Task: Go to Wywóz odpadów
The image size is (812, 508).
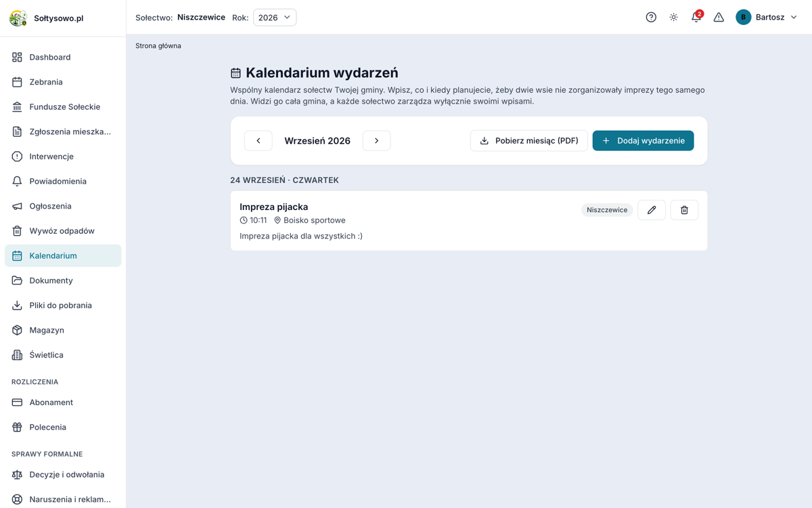Action: 63,231
